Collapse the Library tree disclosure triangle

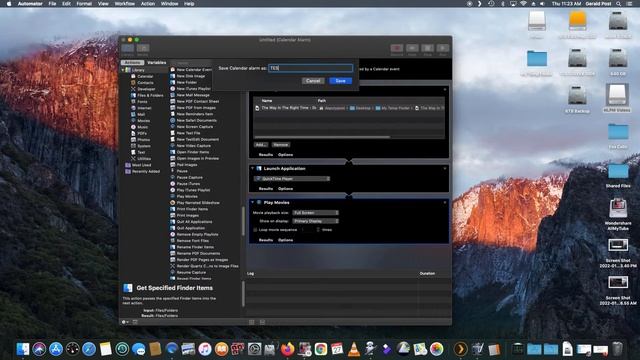tap(123, 70)
